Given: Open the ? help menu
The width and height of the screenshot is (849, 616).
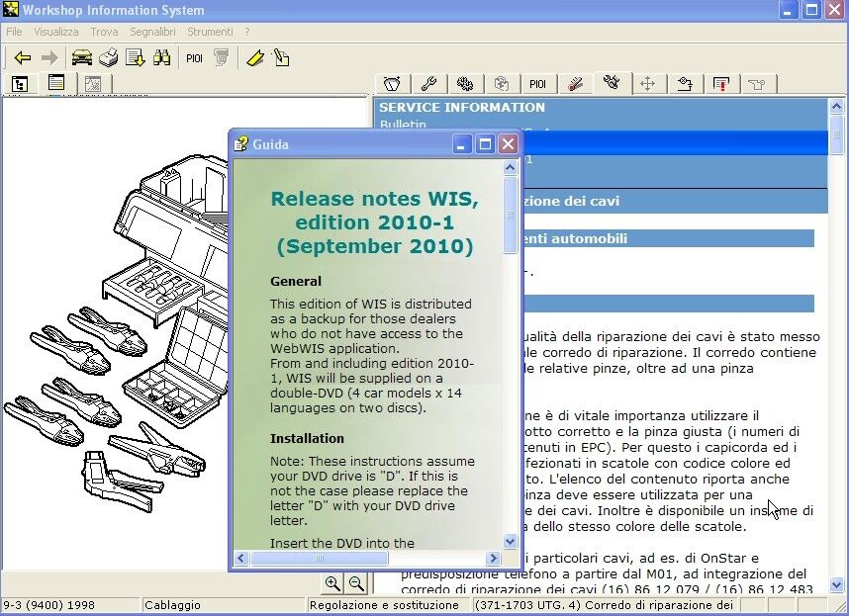Looking at the screenshot, I should [x=247, y=32].
